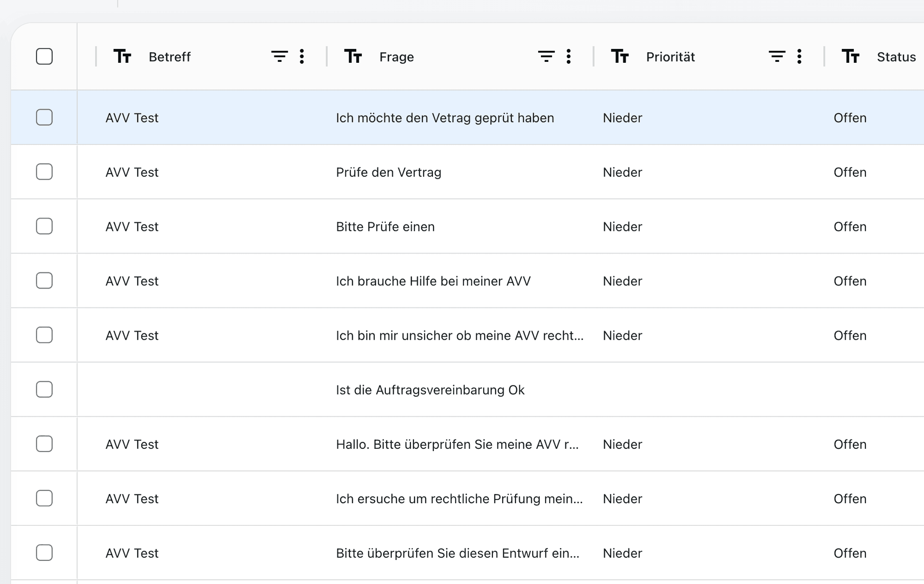The image size is (924, 584).
Task: Click the Frage column header label
Action: (396, 57)
